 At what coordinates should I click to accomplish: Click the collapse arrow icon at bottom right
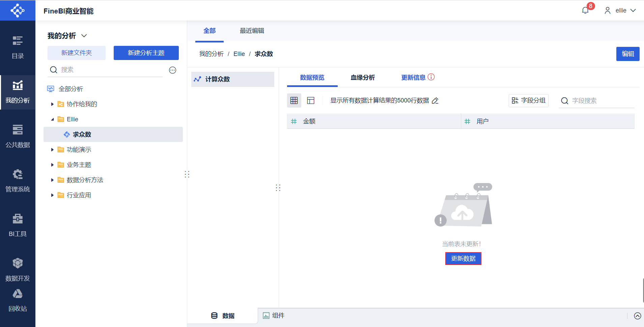pyautogui.click(x=637, y=316)
